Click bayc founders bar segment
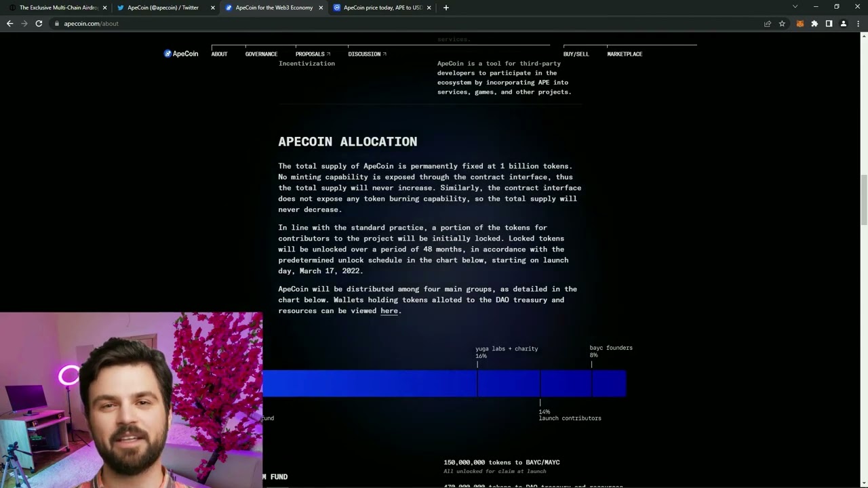 609,383
